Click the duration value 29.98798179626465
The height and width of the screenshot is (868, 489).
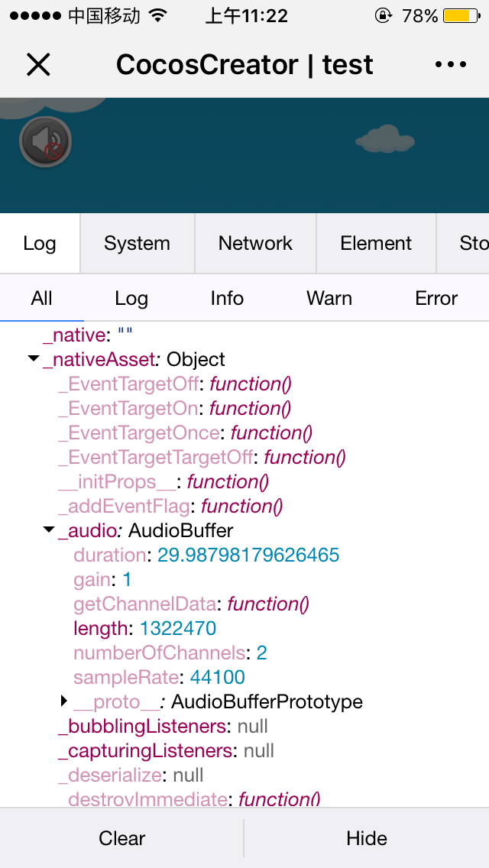[x=248, y=555]
